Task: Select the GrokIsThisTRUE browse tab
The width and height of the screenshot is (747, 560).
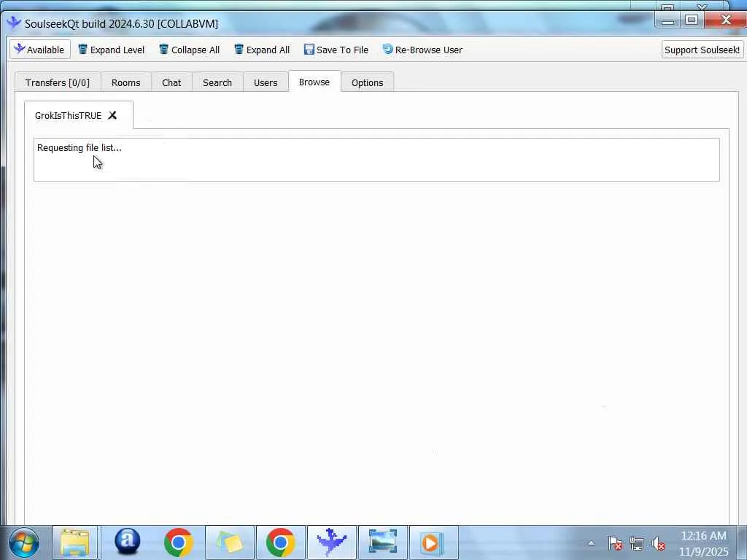Action: (68, 115)
